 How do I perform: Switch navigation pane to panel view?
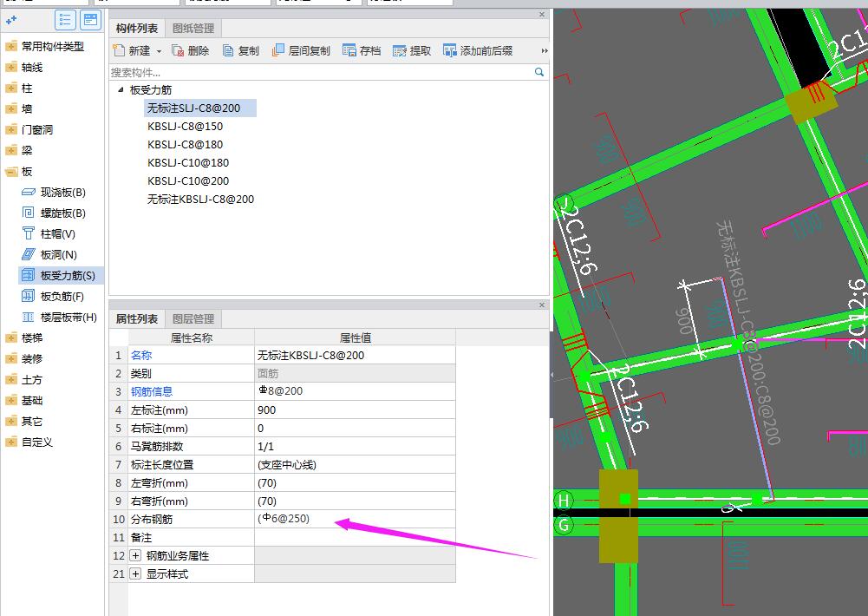[90, 19]
